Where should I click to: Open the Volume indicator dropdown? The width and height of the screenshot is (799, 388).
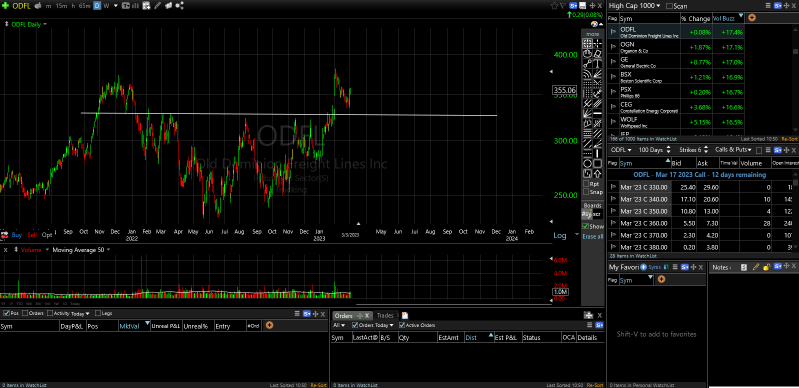[x=47, y=250]
